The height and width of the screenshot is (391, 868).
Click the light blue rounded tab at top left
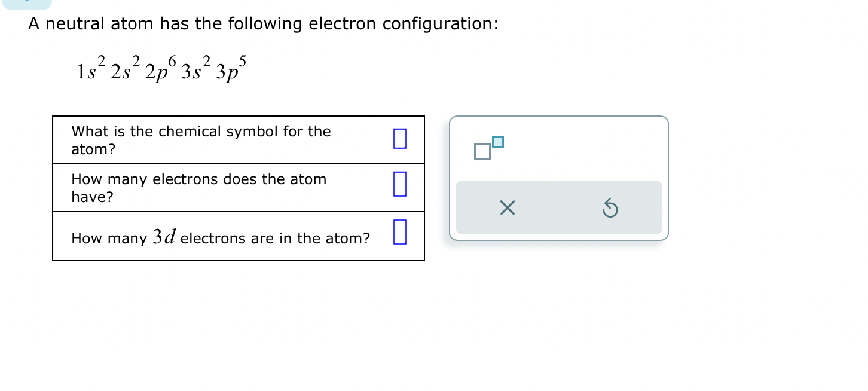pos(27,4)
